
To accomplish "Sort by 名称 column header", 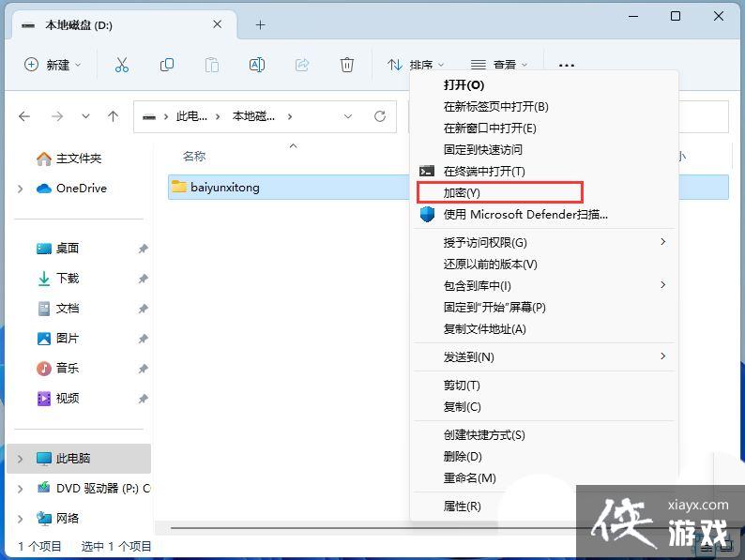I will click(x=194, y=157).
